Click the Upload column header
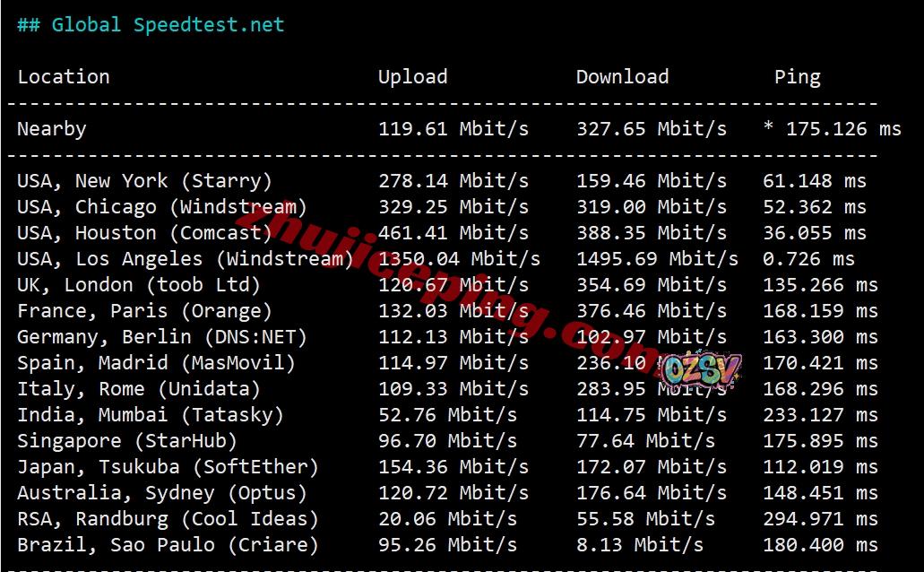924x572 pixels. click(412, 77)
